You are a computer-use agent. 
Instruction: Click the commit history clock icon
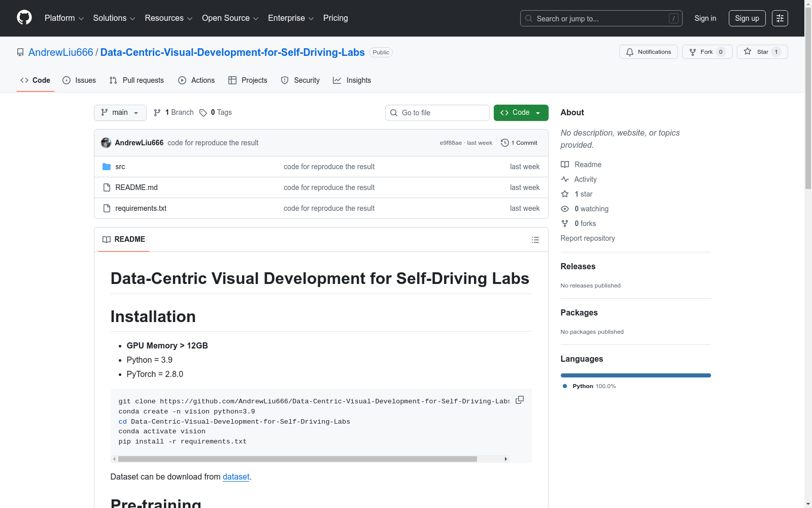click(x=505, y=143)
